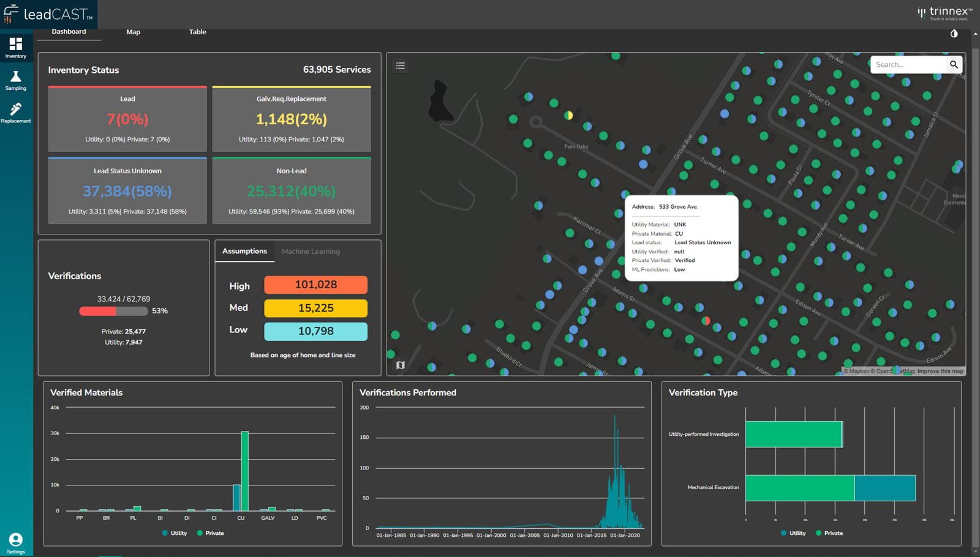Click the leadCAST logo

point(48,14)
